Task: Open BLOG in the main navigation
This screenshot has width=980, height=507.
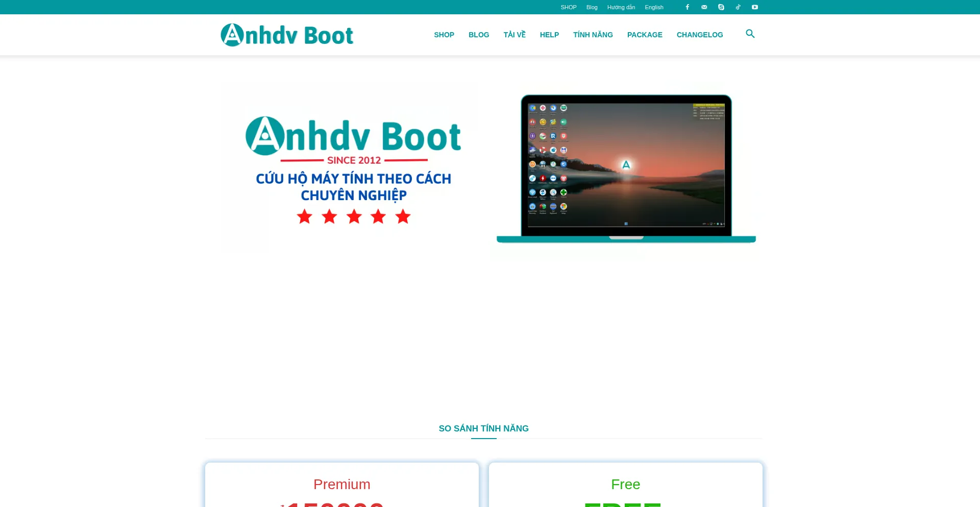Action: tap(479, 35)
